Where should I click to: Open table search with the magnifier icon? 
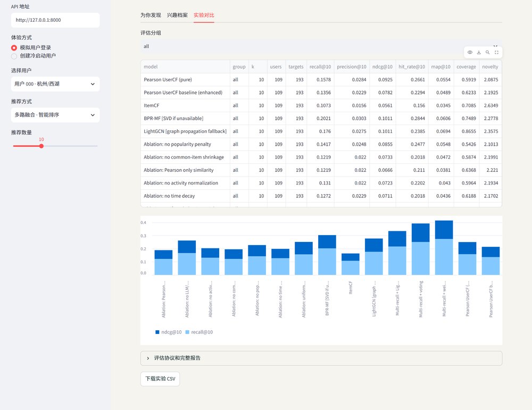pyautogui.click(x=487, y=52)
